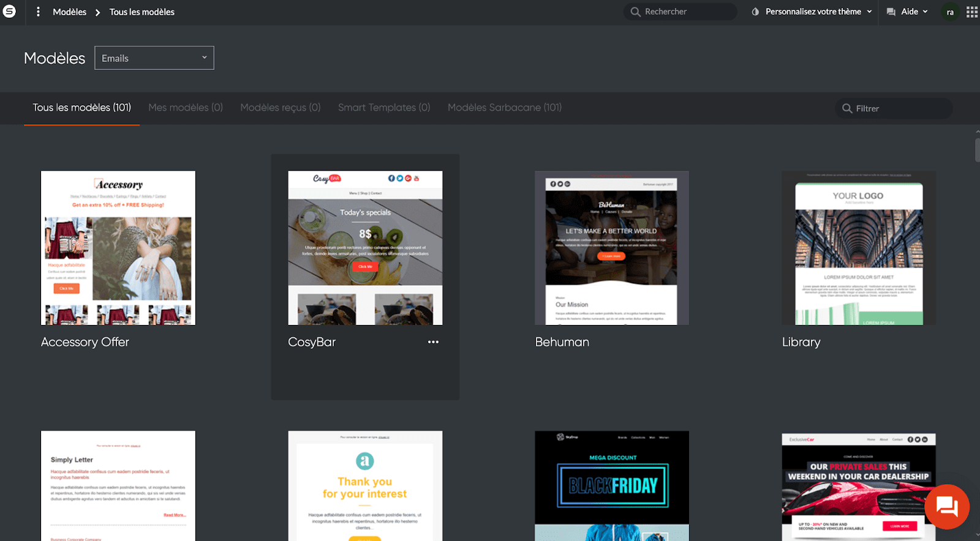Click the Accessory Offer title text
The height and width of the screenshot is (541, 980).
[x=85, y=342]
